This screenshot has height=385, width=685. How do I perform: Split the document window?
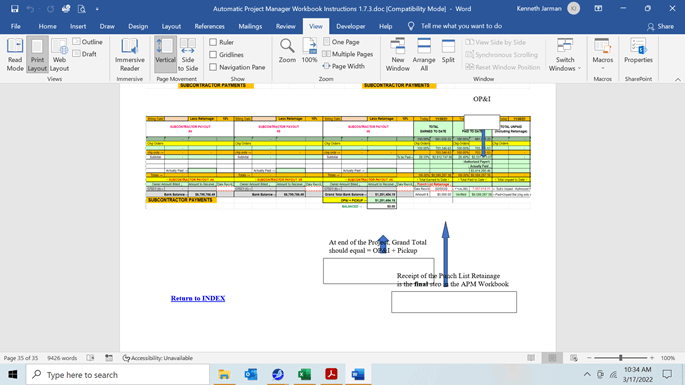click(x=448, y=51)
